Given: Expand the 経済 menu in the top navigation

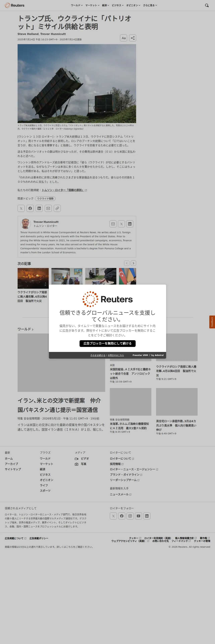Looking at the screenshot, I should tap(106, 5).
